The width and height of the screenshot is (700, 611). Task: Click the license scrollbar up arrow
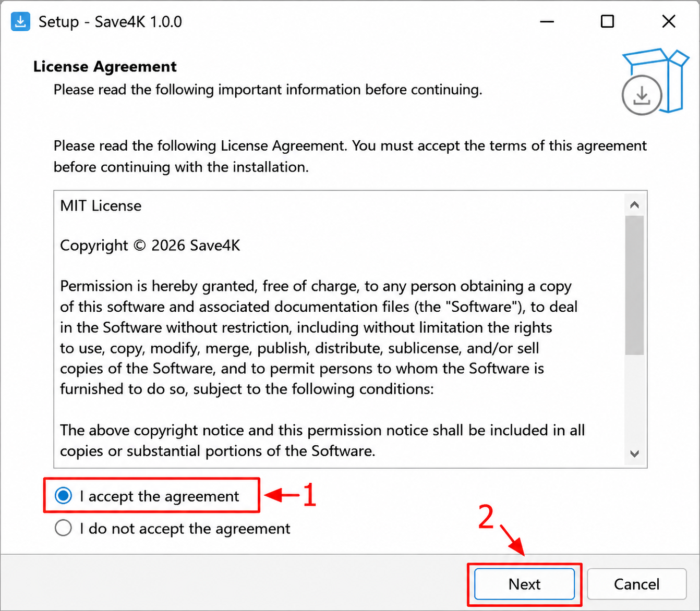click(x=634, y=205)
